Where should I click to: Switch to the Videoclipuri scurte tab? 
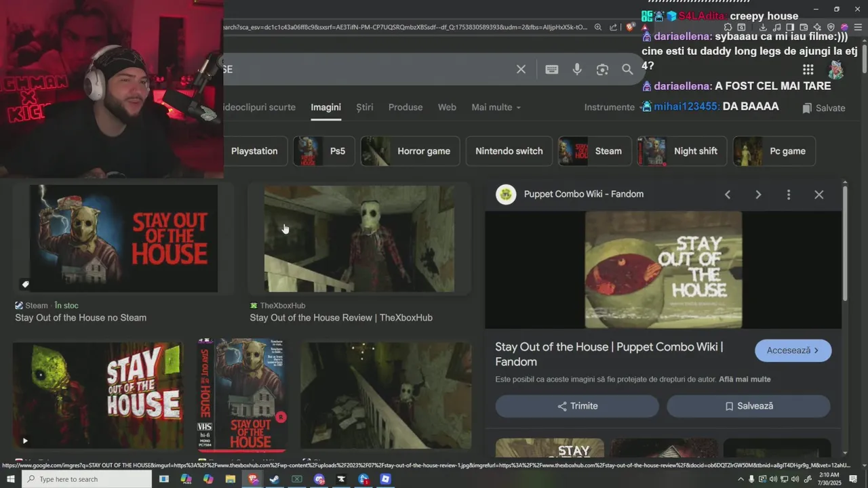(x=259, y=107)
